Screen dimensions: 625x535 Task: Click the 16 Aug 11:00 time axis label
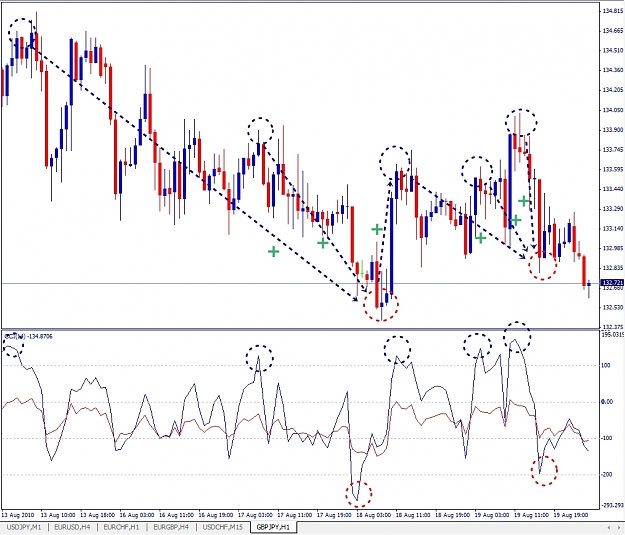(177, 515)
